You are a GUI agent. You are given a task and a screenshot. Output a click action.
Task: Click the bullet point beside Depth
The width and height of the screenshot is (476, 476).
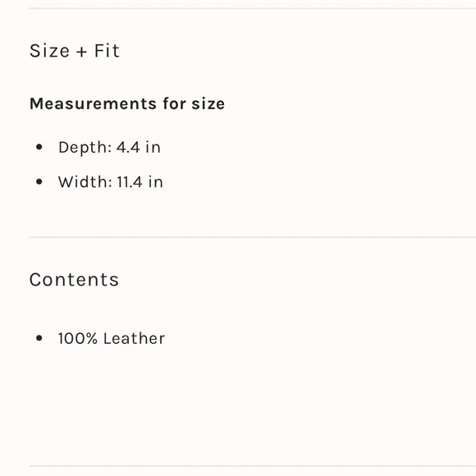click(x=39, y=147)
